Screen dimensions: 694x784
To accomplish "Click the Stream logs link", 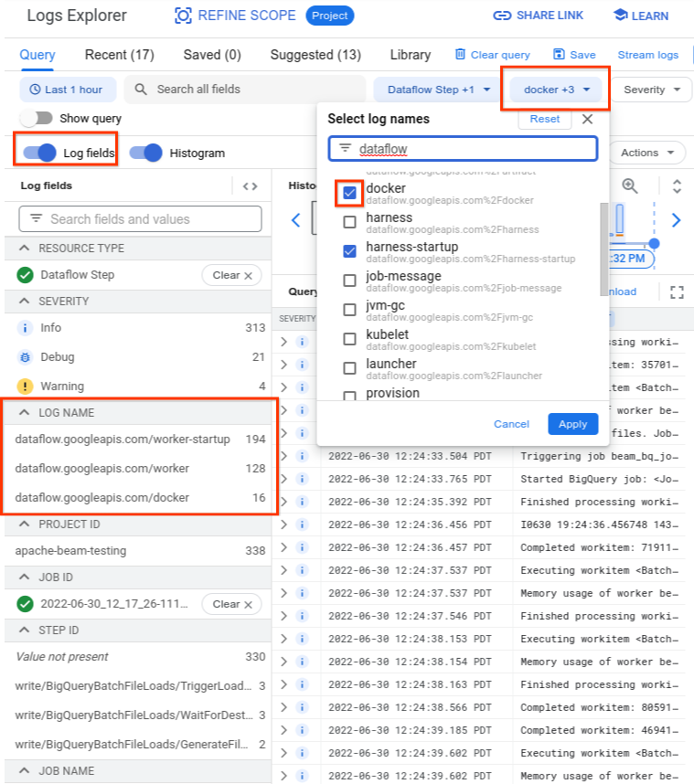I will click(x=647, y=55).
